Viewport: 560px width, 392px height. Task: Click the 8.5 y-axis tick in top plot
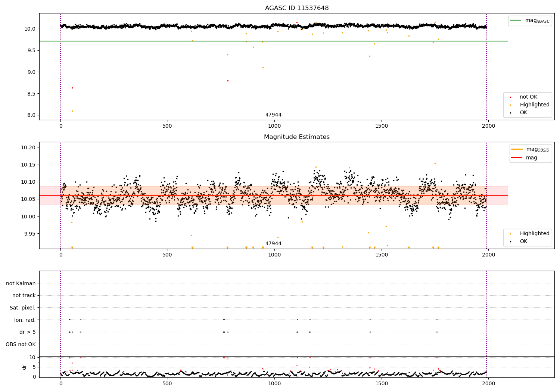[31, 94]
